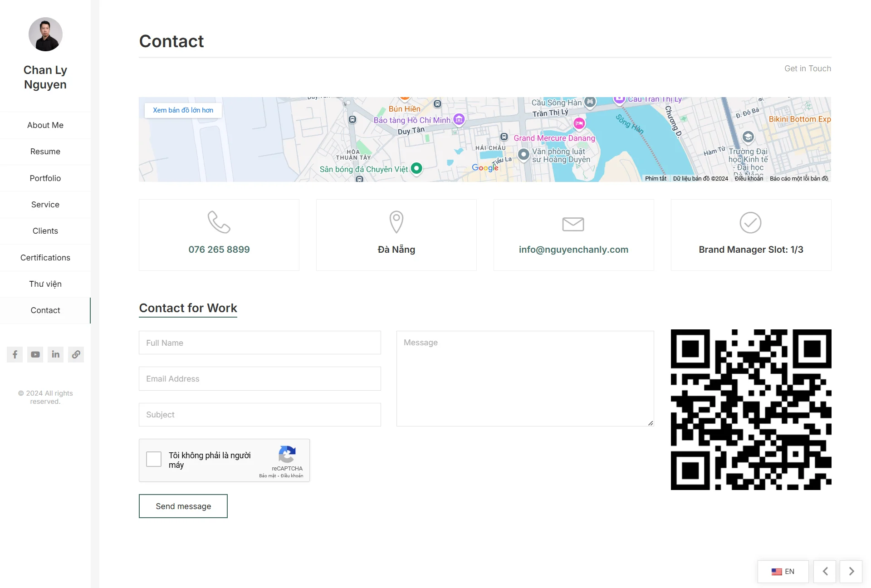
Task: Click Trường Đại học Kinh tế marker
Action: click(x=748, y=137)
